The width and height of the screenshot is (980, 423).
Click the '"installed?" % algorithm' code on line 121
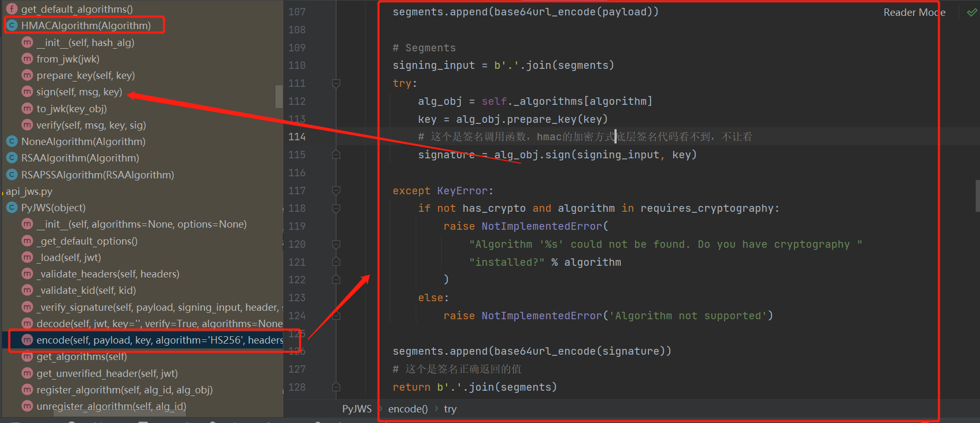tap(545, 262)
